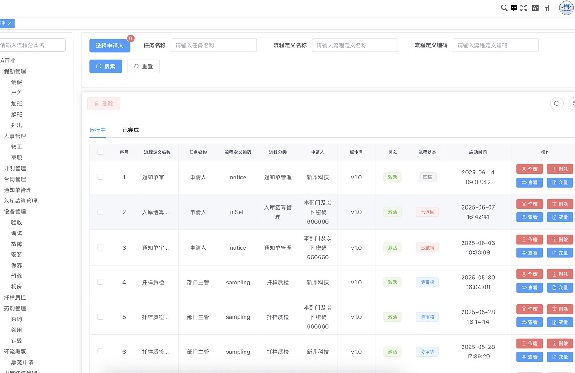Click the font size icon in header
The height and width of the screenshot is (373, 575).
547,8
